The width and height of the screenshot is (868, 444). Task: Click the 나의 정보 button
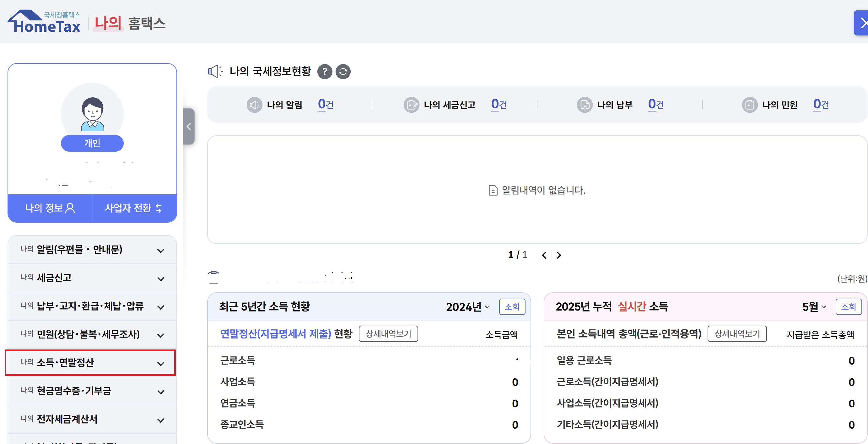pyautogui.click(x=50, y=208)
